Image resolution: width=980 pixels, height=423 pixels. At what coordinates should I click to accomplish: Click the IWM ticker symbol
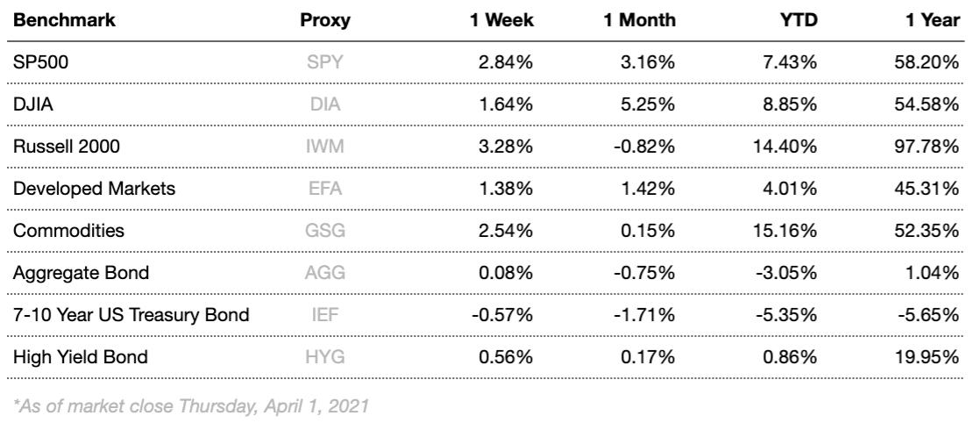pyautogui.click(x=324, y=147)
